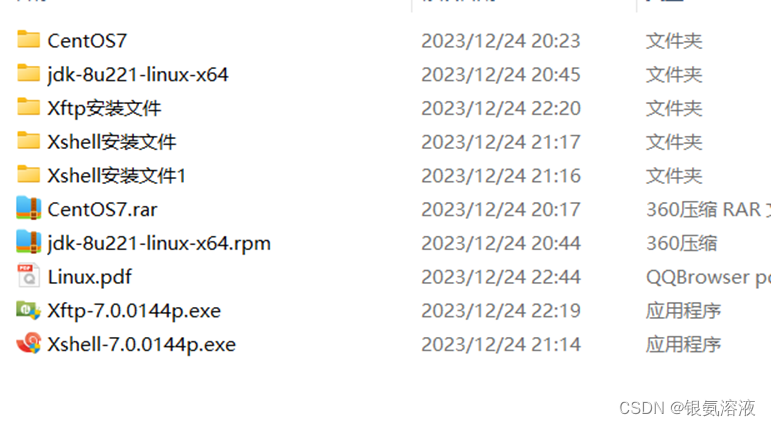
Task: Select the Xftp安装文件 folder icon
Action: [x=29, y=107]
